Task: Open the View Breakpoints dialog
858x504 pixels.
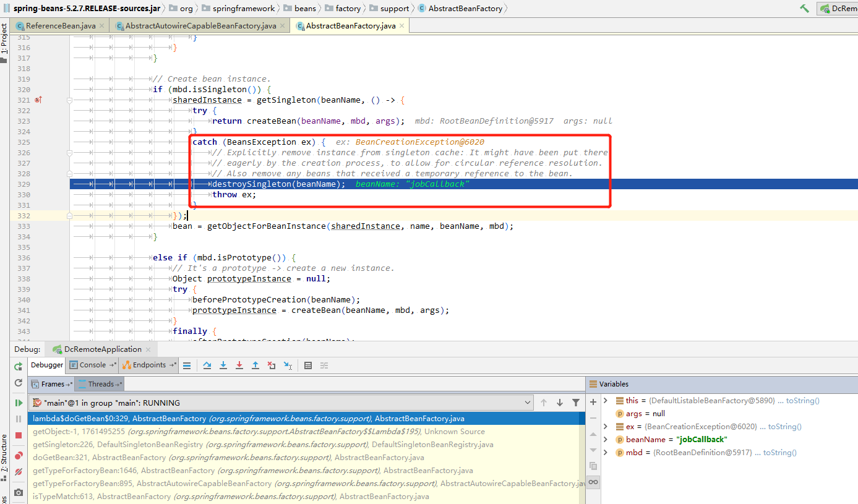Action: pyautogui.click(x=19, y=456)
